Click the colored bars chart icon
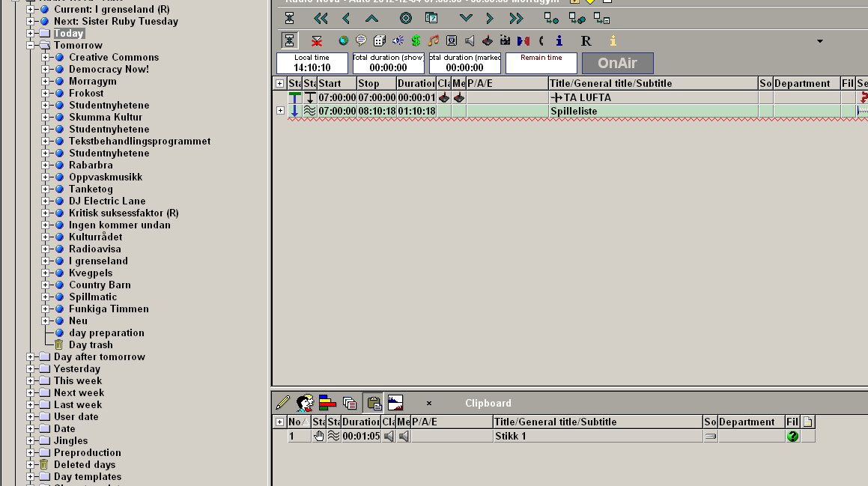 point(327,402)
